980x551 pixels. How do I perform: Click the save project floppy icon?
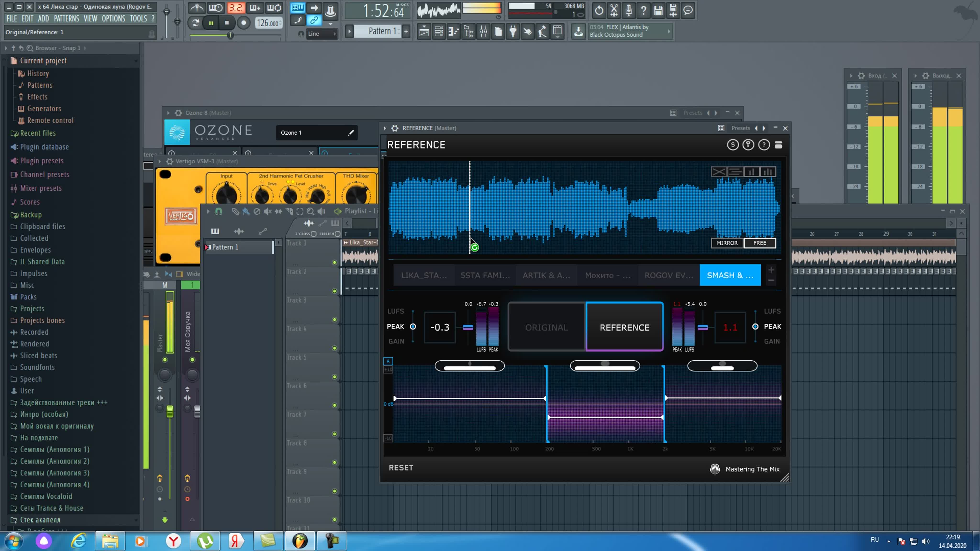[x=658, y=10]
